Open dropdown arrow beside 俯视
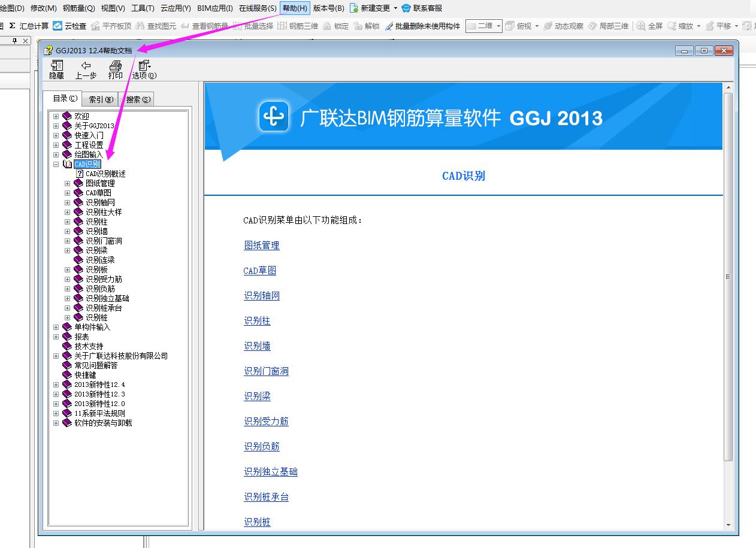 537,26
